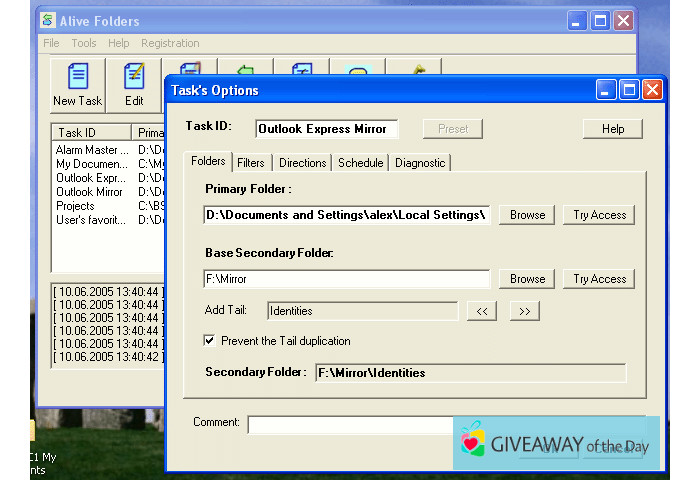This screenshot has height=480, width=700.
Task: Click Help button in Task's Options
Action: point(612,129)
